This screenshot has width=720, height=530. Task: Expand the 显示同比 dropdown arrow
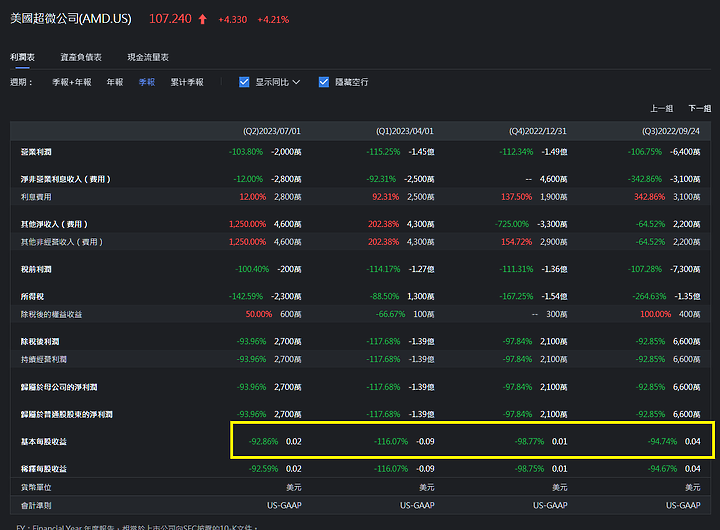296,82
